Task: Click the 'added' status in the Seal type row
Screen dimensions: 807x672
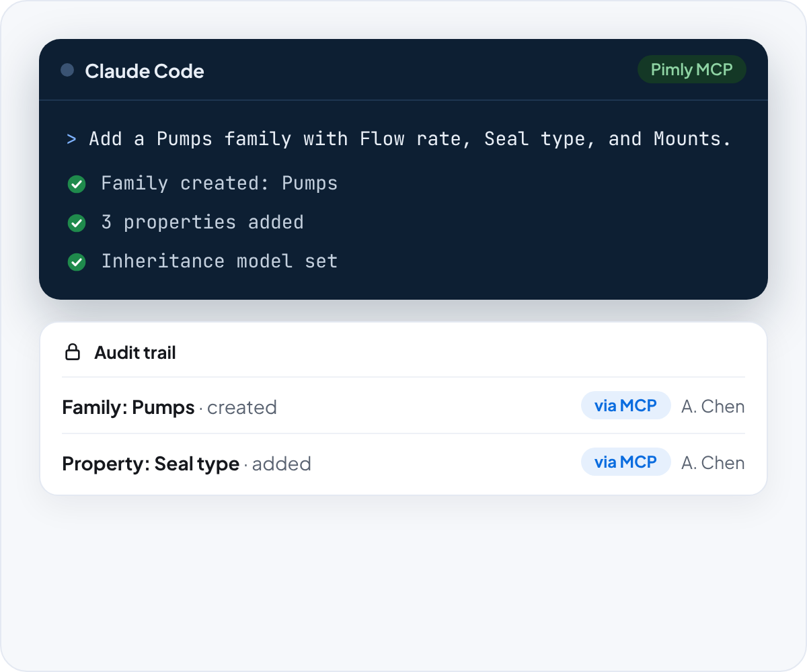Action: pos(281,464)
